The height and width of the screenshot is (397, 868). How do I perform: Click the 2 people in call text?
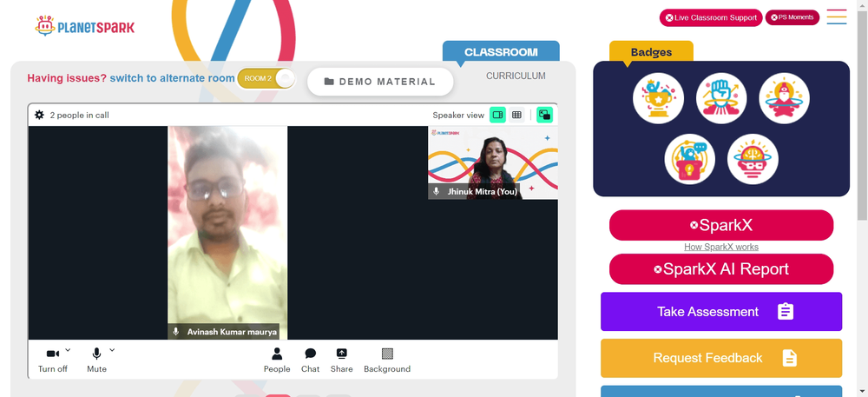pyautogui.click(x=79, y=116)
